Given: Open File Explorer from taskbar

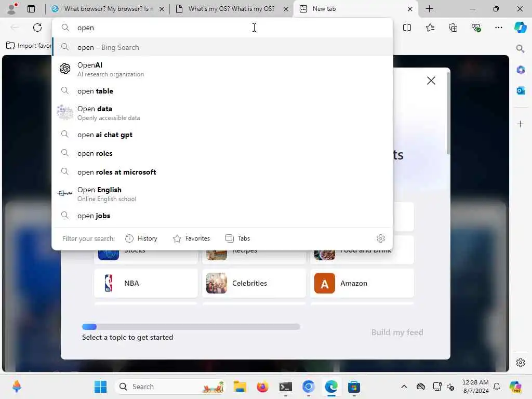Looking at the screenshot, I should point(240,387).
